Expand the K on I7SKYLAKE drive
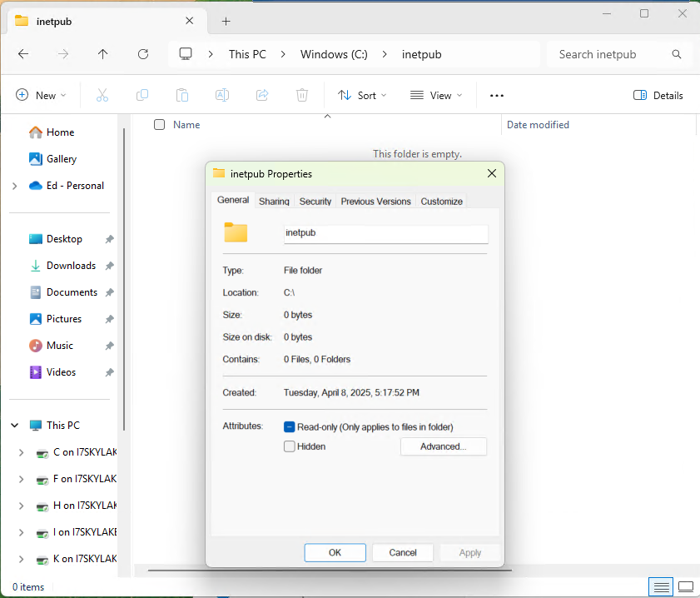Viewport: 700px width, 598px height. (x=21, y=559)
